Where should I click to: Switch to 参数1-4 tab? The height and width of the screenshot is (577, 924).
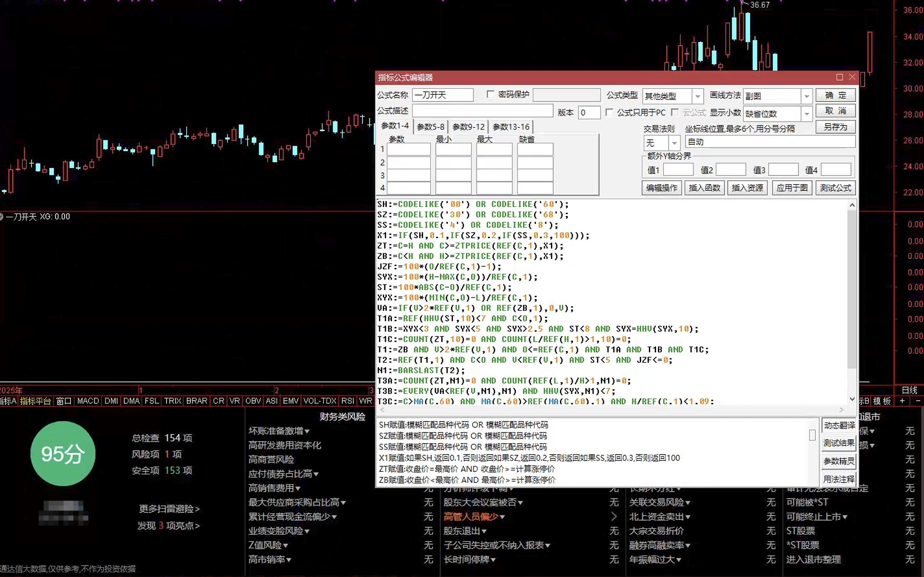(395, 126)
